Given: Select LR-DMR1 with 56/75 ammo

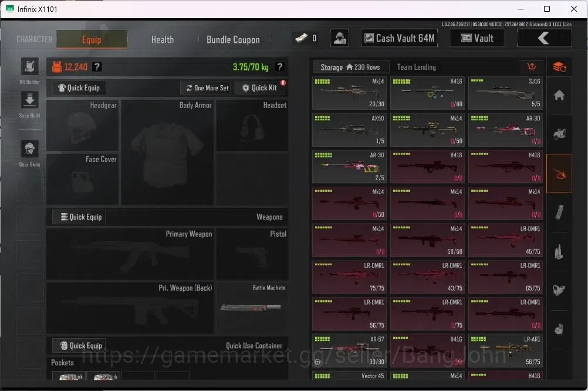Looking at the screenshot, I should 349,314.
